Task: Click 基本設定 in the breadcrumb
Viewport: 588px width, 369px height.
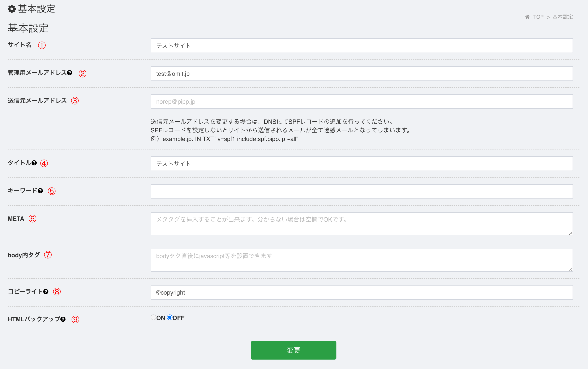Action: (x=563, y=17)
